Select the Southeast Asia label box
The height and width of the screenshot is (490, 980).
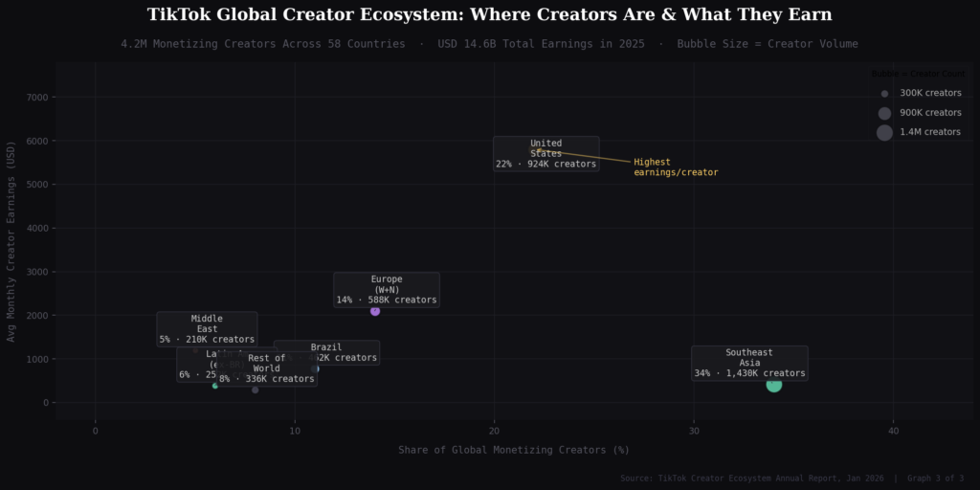coord(749,363)
